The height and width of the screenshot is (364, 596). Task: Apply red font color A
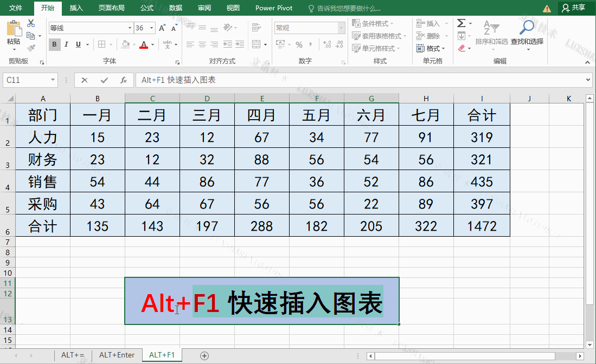tap(144, 44)
